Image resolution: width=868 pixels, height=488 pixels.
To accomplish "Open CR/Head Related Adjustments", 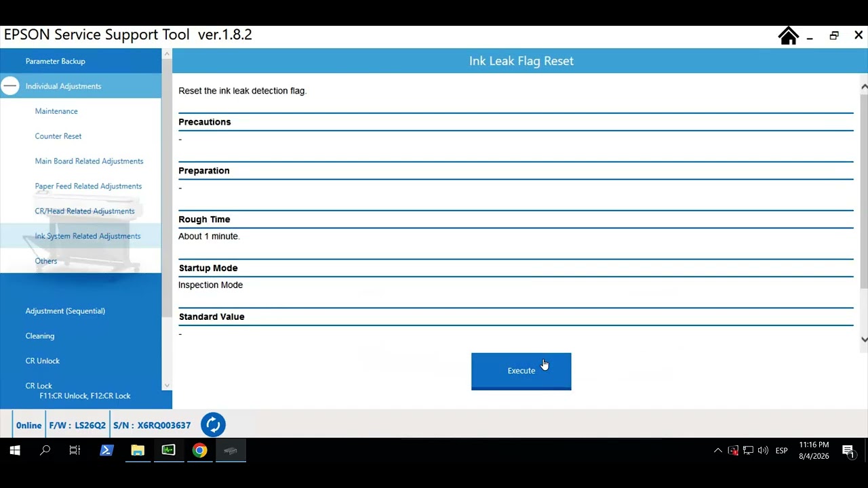I will (x=85, y=211).
